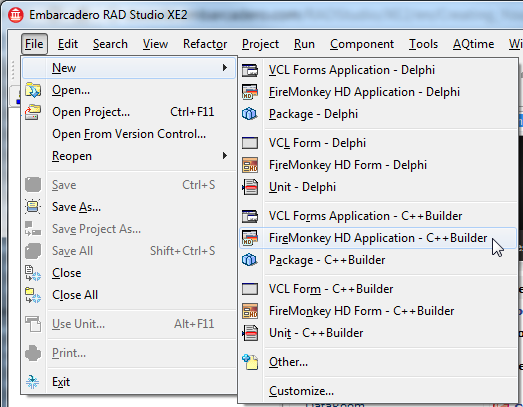Viewport: 523px width, 407px height.
Task: Select Unit - C++Builder entry
Action: coord(378,333)
